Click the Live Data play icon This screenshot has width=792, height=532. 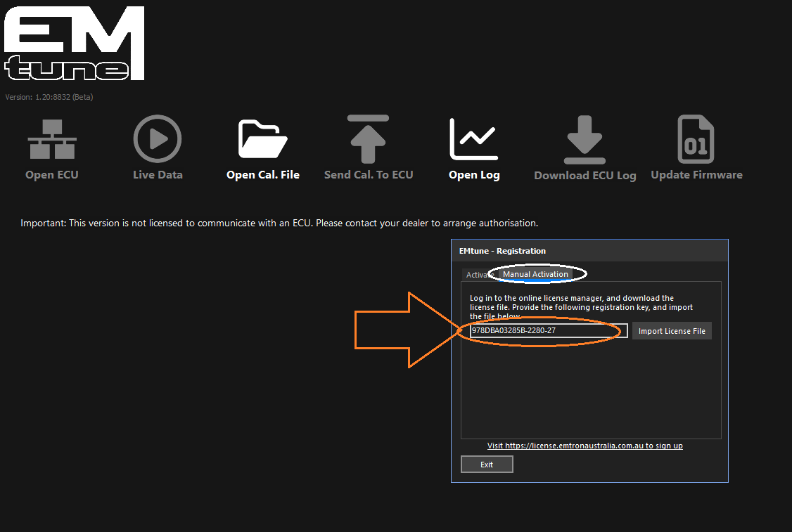coord(158,139)
